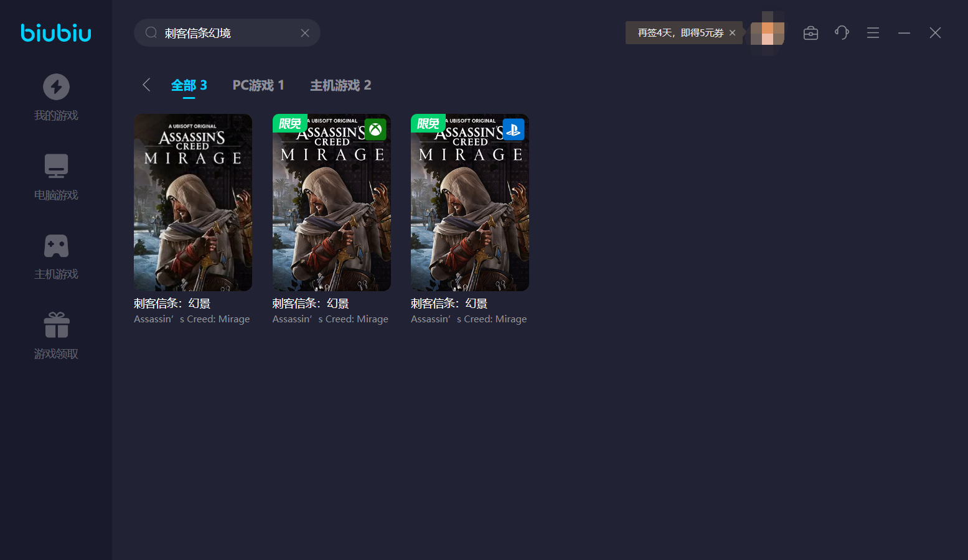Click the search magnifier icon
This screenshot has height=560, width=968.
coord(151,33)
